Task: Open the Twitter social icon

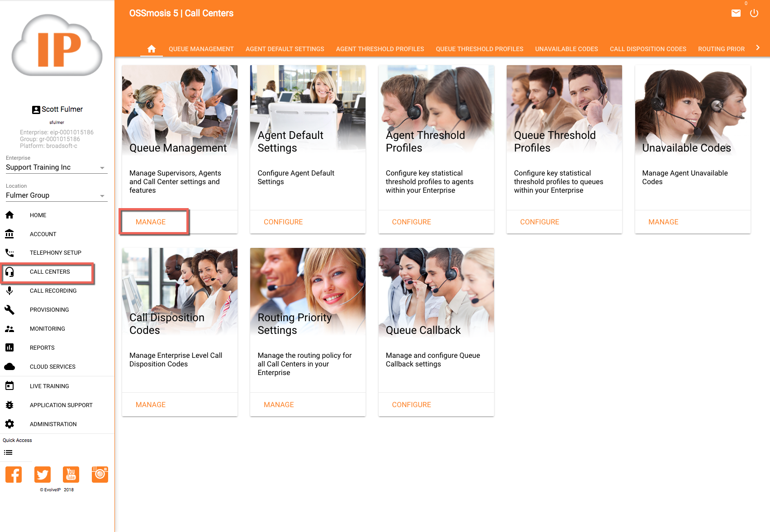Action: tap(43, 475)
